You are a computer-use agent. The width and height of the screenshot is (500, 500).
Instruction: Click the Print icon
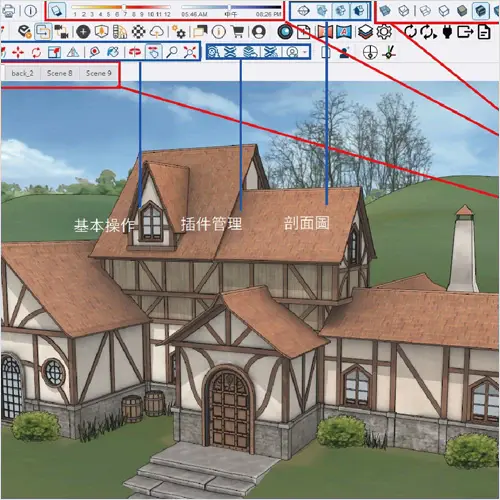(x=8, y=11)
